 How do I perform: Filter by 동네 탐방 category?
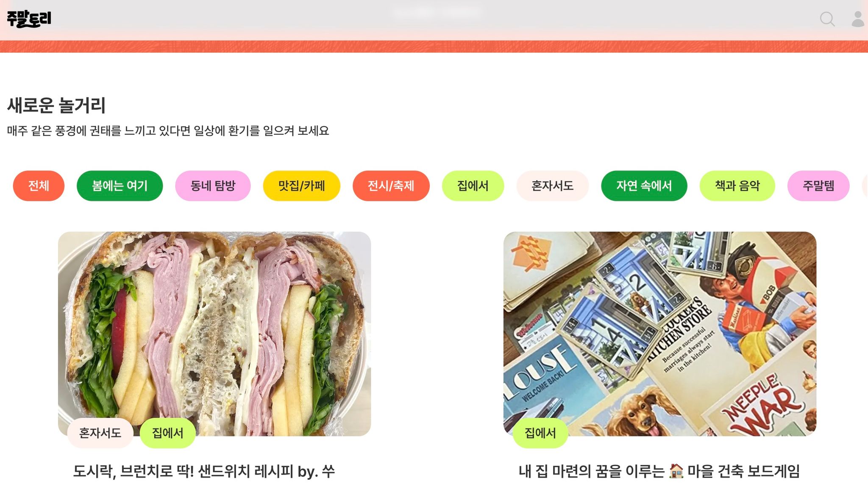pyautogui.click(x=213, y=186)
